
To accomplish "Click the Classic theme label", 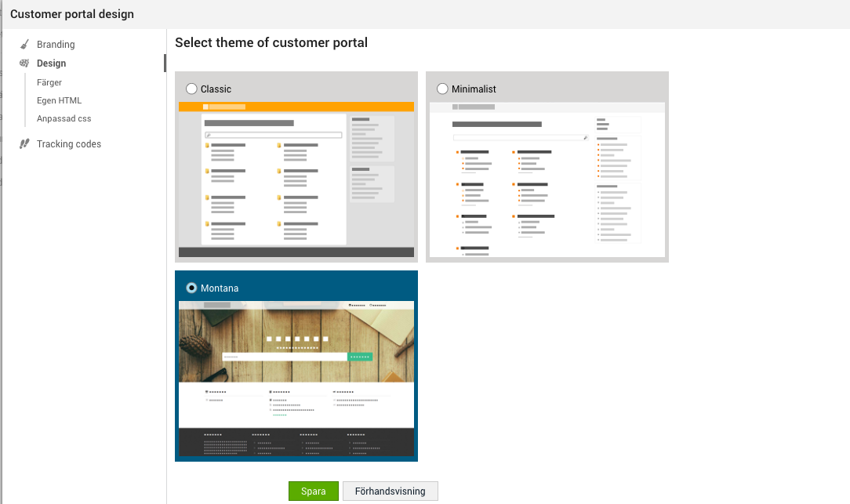I will tap(216, 89).
